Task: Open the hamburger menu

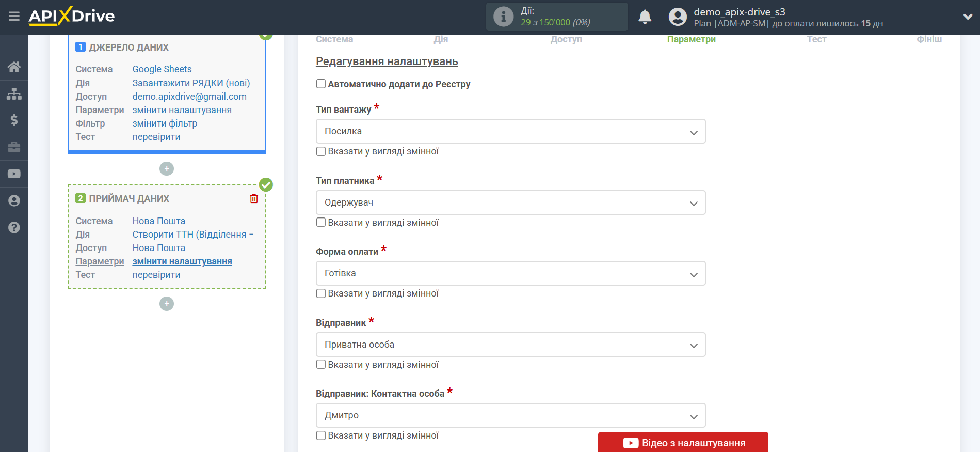Action: point(14,17)
